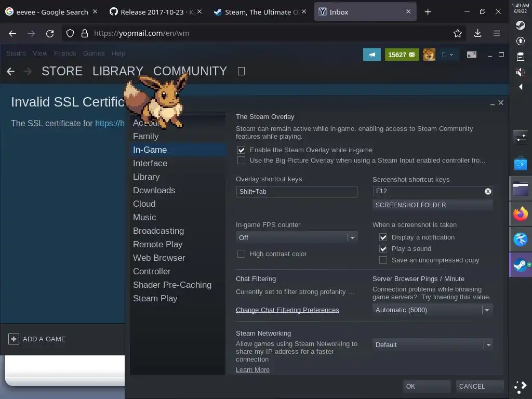Go to LIBRARY section in Steam
This screenshot has width=532, height=399.
coord(118,71)
